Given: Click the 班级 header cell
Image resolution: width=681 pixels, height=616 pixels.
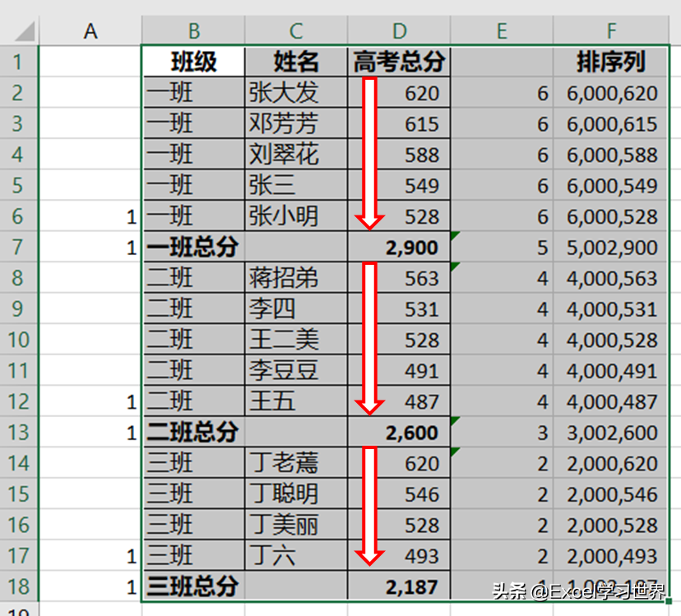Looking at the screenshot, I should 193,62.
